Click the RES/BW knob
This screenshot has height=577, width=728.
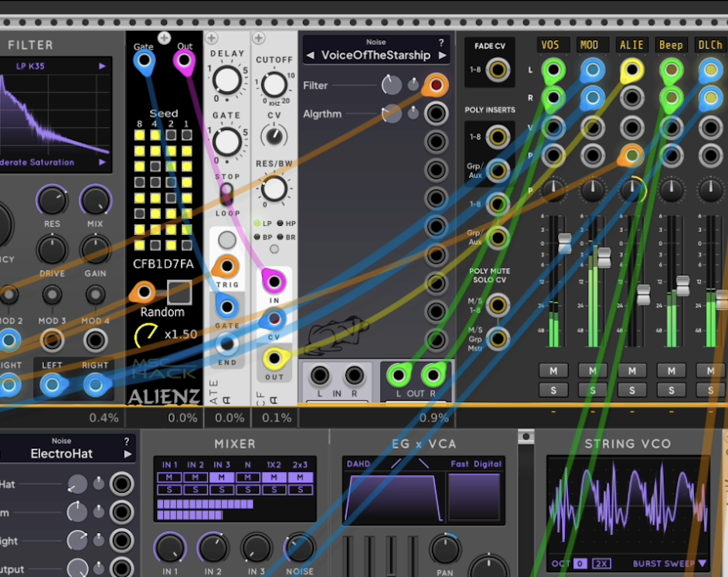tap(274, 189)
